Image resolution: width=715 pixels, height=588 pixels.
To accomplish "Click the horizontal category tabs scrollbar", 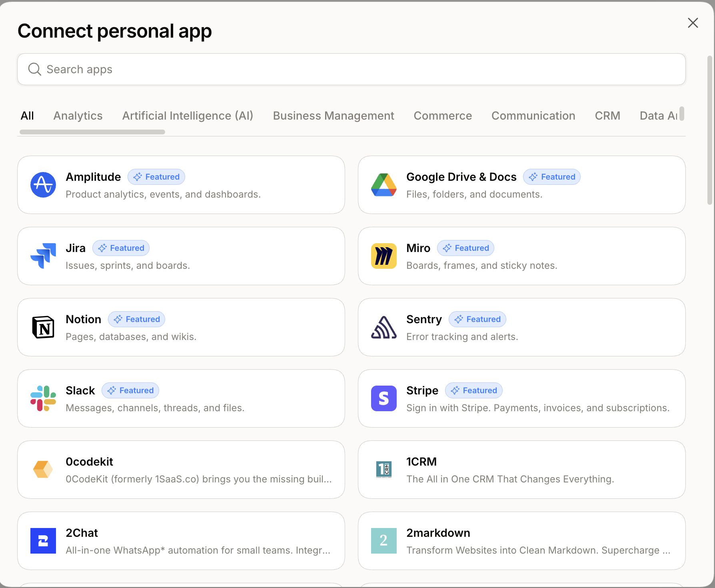I will tap(92, 132).
